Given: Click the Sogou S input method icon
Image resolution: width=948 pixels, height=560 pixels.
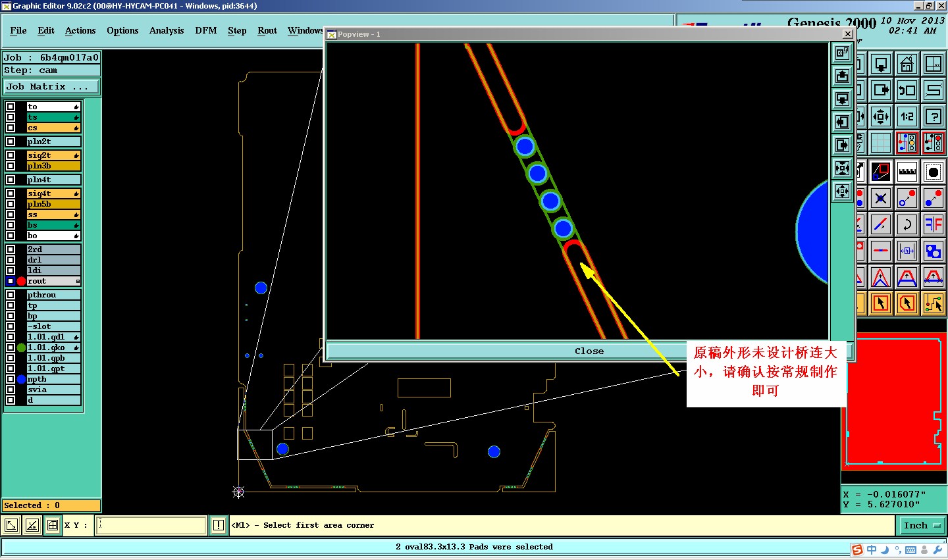Looking at the screenshot, I should 857,549.
